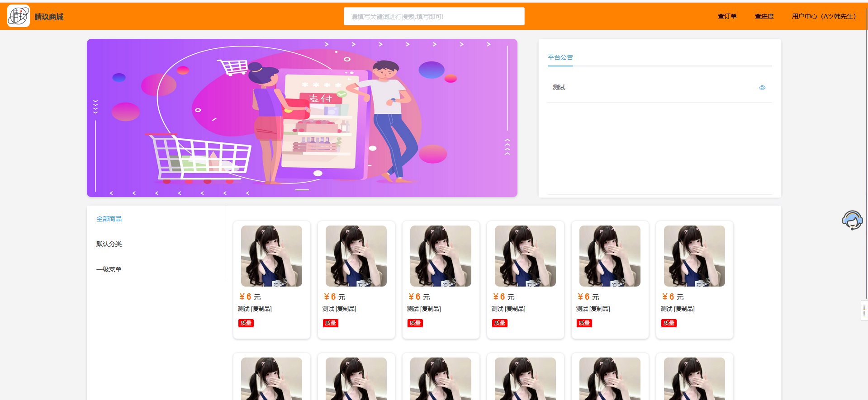Open 用户中心 account menu

824,17
